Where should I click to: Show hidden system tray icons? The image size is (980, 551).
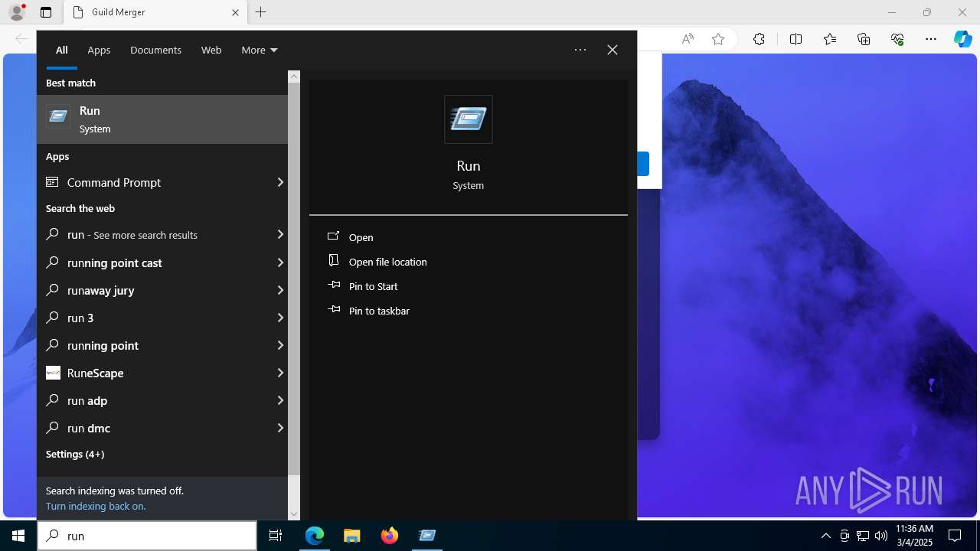825,536
